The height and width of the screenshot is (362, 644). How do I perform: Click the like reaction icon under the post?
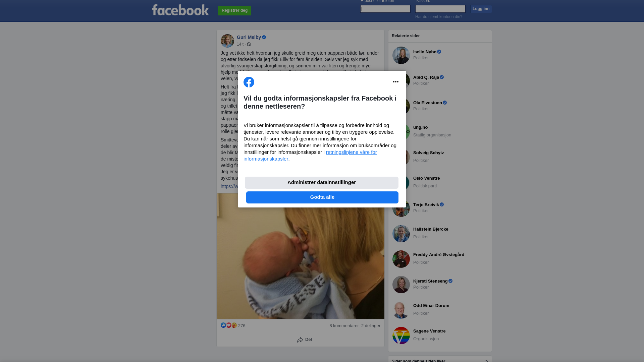pyautogui.click(x=223, y=325)
